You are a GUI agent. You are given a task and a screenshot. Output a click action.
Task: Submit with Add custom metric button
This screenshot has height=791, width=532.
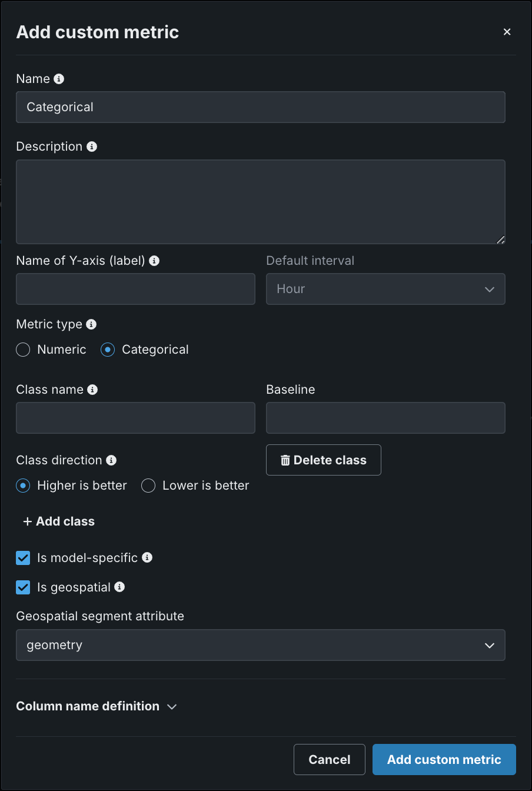(444, 759)
